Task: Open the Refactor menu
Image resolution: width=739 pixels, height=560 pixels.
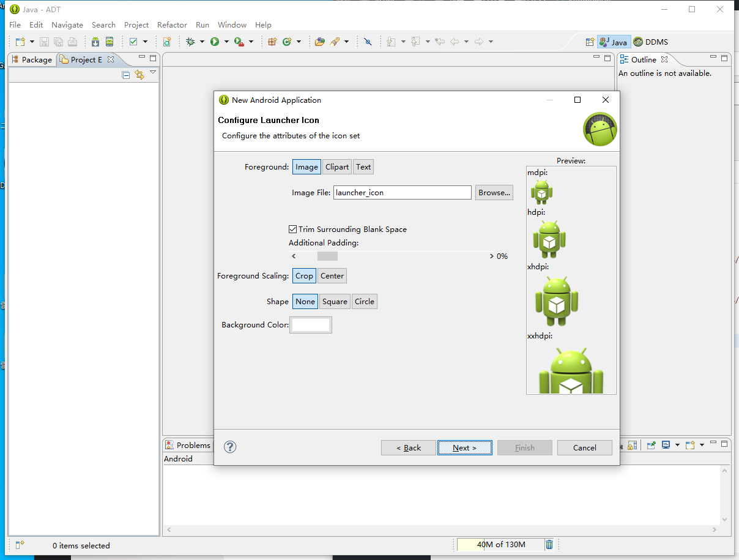Action: coord(172,24)
